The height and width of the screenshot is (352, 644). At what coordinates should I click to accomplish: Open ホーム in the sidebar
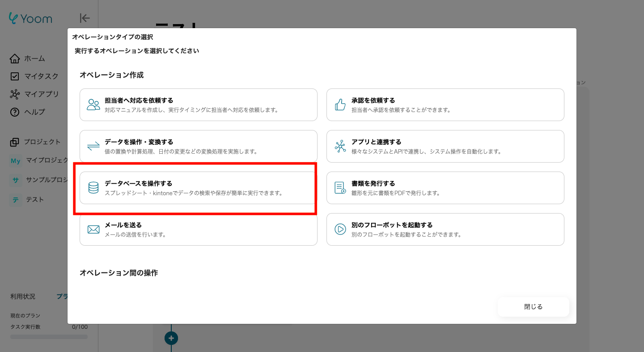34,59
